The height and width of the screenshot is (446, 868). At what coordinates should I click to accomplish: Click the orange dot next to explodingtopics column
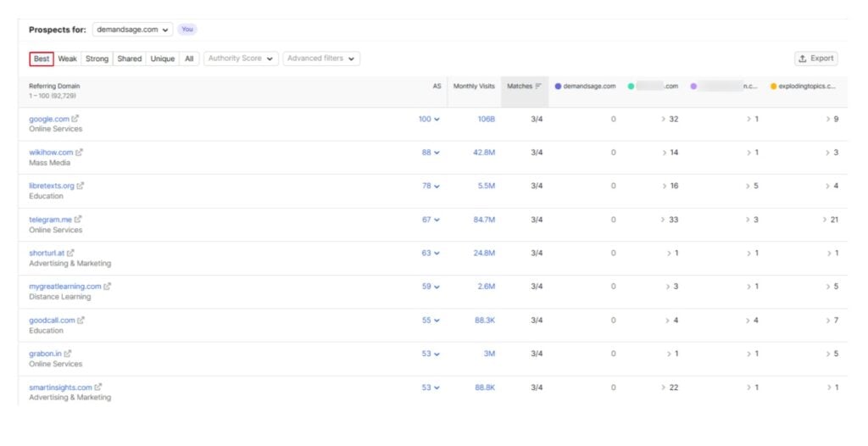click(x=773, y=86)
